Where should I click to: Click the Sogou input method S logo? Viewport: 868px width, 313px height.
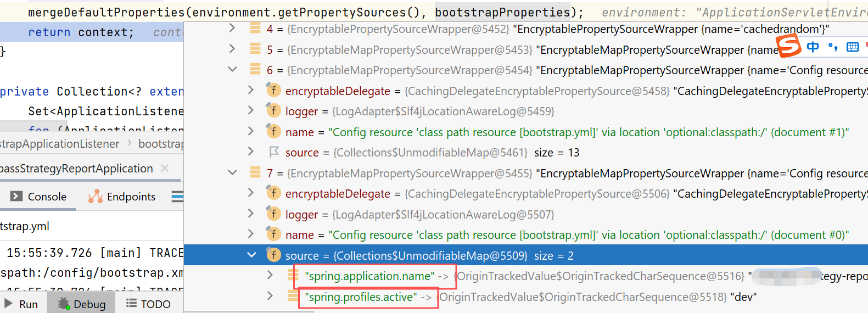[789, 46]
